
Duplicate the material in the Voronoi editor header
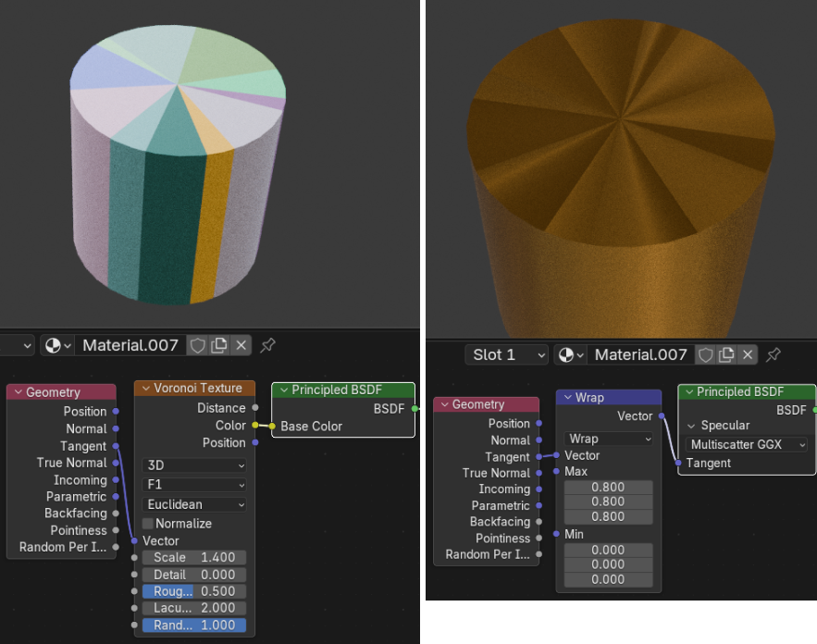pyautogui.click(x=219, y=345)
